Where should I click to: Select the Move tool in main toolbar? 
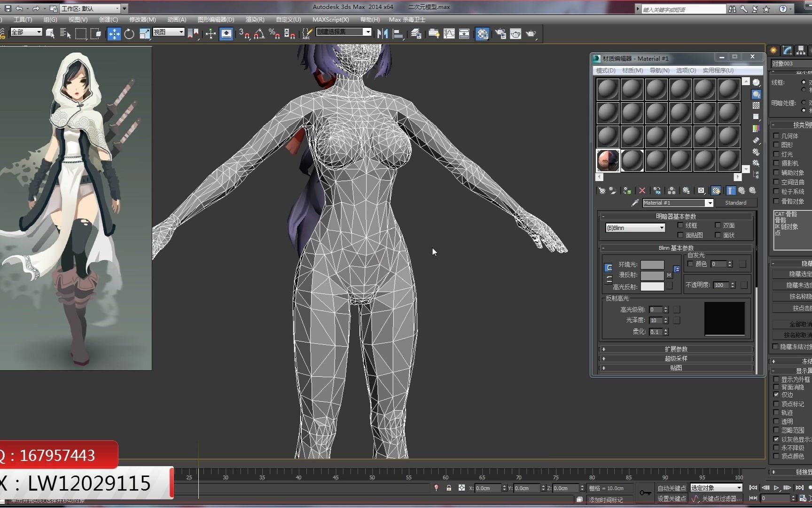coord(114,33)
